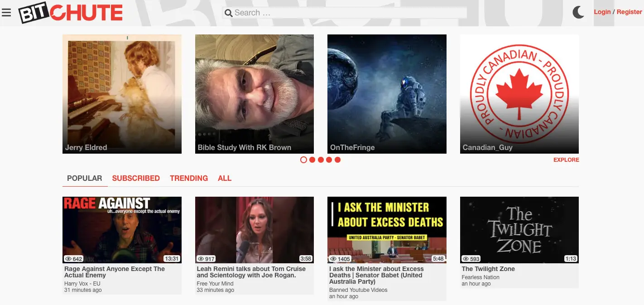Open the OnTheFringe channel card
This screenshot has height=305, width=644.
coord(387,94)
